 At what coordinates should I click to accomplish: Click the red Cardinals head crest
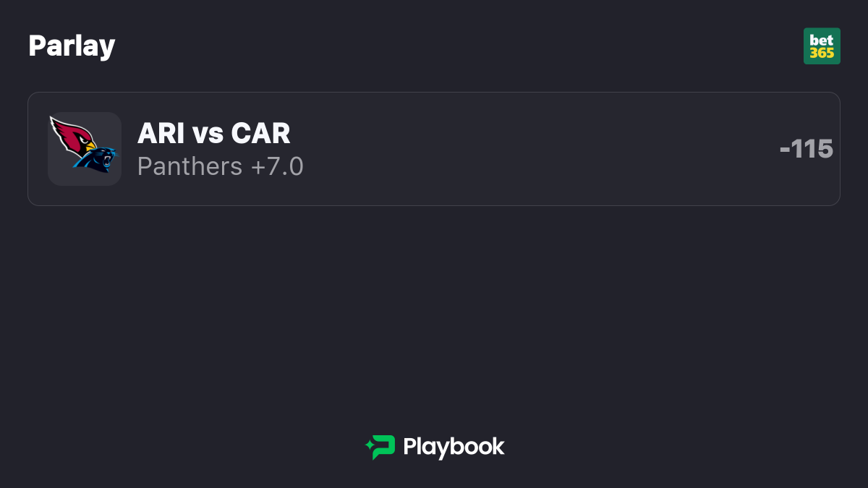pos(73,136)
